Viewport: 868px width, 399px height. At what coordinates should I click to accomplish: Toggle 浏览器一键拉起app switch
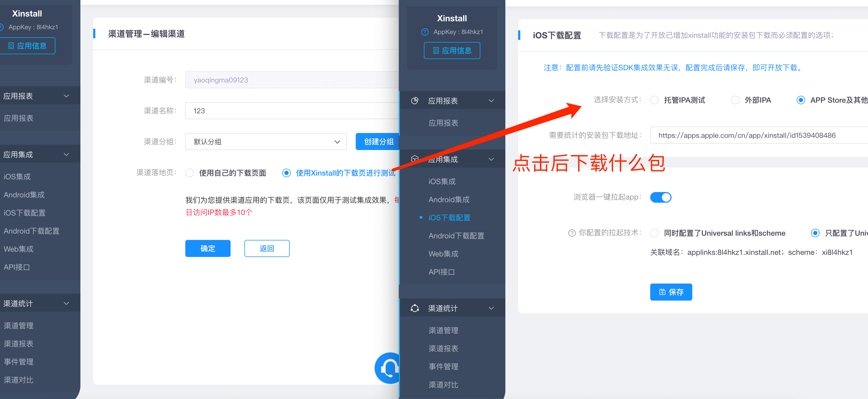pyautogui.click(x=660, y=197)
